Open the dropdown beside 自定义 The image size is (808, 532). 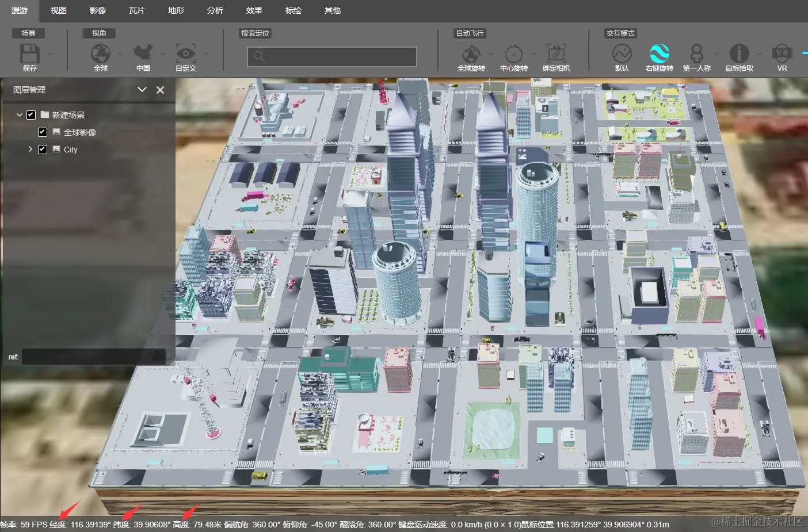205,53
